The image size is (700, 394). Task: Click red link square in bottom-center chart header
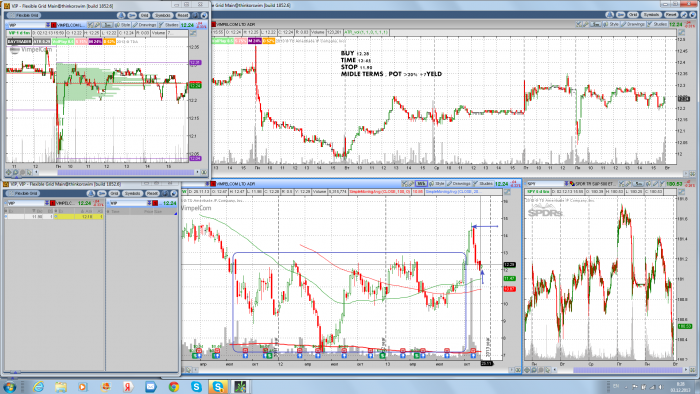[213, 183]
